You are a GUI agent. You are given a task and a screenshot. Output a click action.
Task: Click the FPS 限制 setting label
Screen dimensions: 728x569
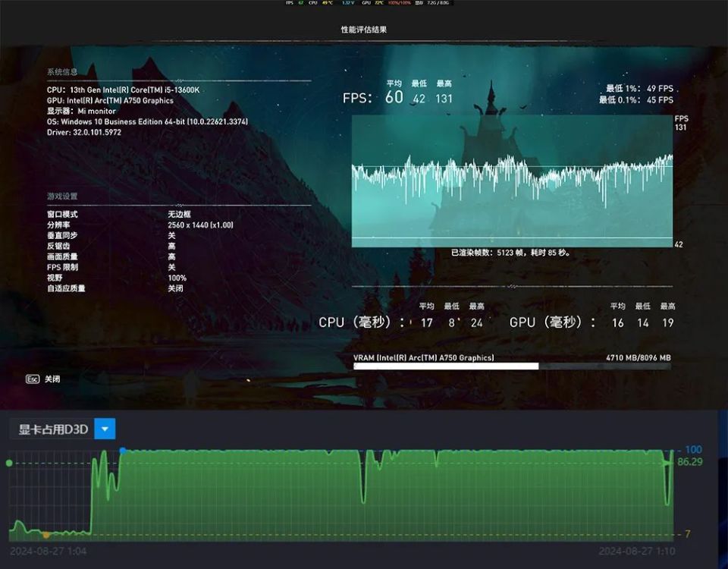(x=62, y=267)
